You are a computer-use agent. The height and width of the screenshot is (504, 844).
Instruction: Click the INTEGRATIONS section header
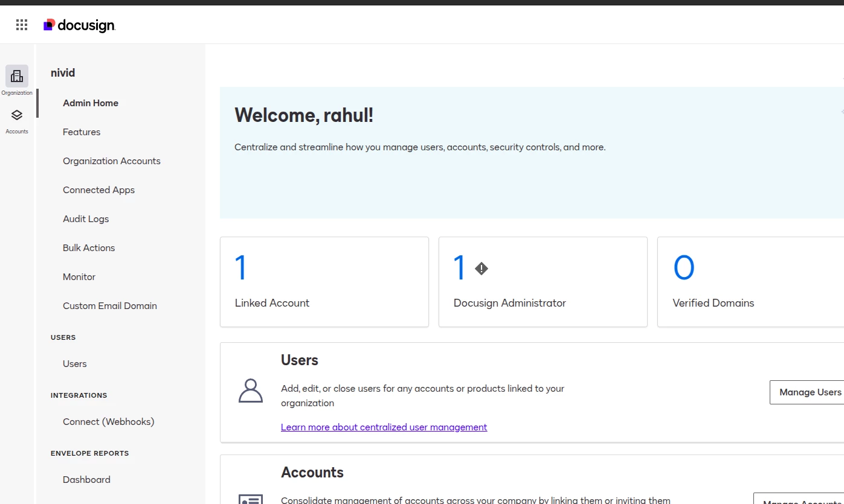(x=79, y=395)
